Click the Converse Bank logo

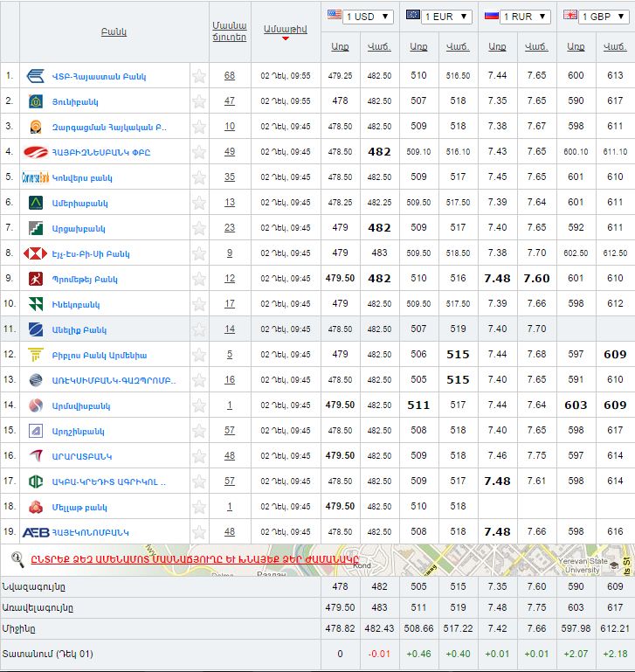(x=35, y=177)
